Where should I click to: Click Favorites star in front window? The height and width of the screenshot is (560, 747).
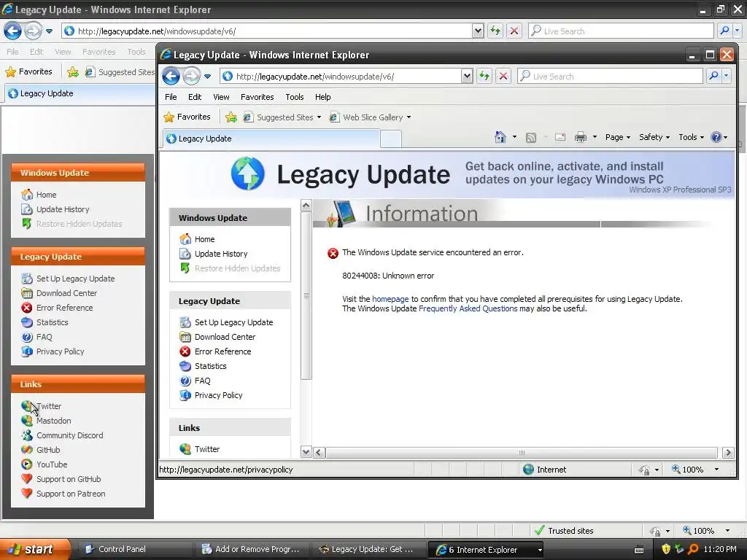169,117
